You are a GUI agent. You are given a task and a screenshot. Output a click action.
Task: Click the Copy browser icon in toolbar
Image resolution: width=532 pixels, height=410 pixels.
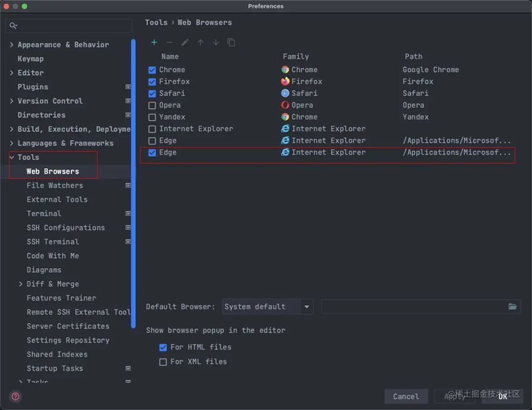(x=231, y=43)
